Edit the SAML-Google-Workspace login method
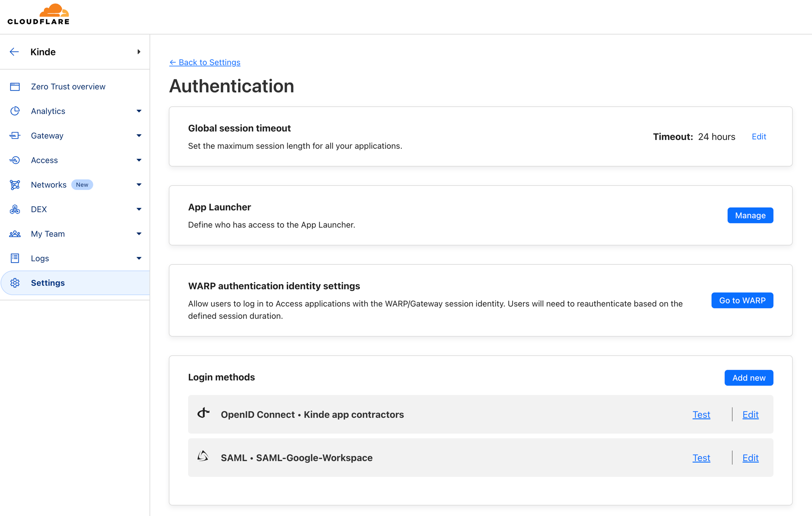 pyautogui.click(x=750, y=458)
